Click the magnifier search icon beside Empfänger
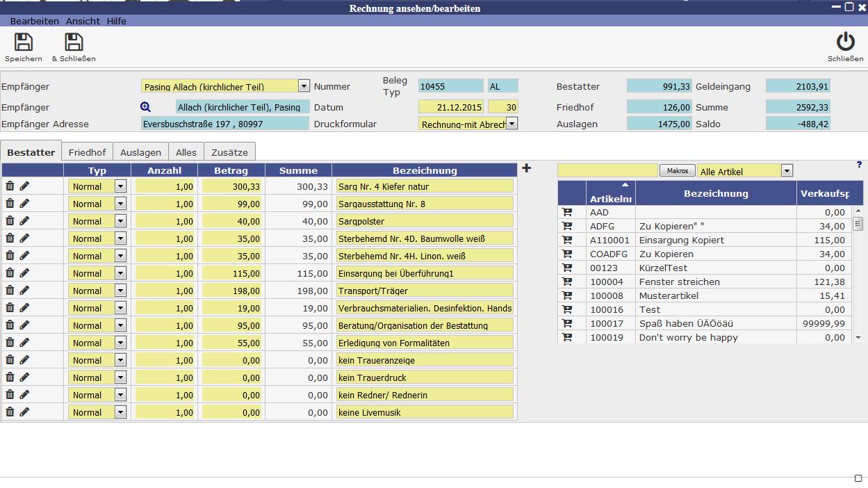 pos(145,107)
